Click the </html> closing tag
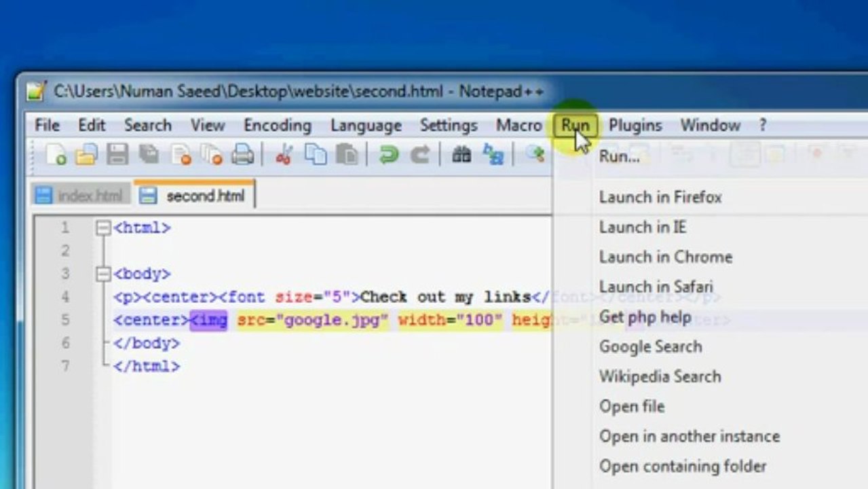 click(x=147, y=367)
